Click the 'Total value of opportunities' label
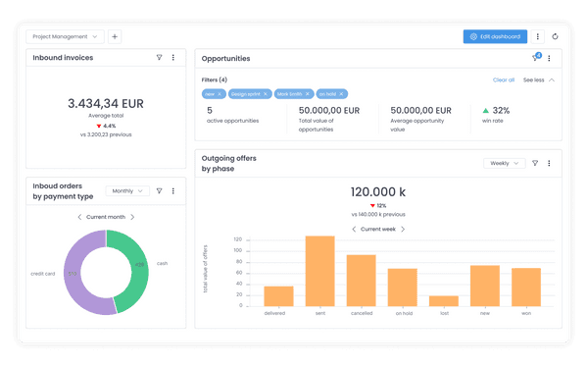Screen dimensions: 588x368 pyautogui.click(x=317, y=125)
